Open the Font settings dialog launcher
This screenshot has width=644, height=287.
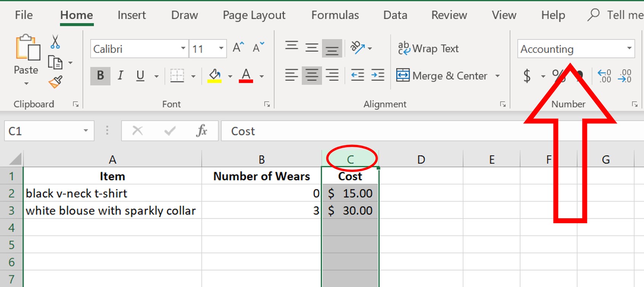267,104
